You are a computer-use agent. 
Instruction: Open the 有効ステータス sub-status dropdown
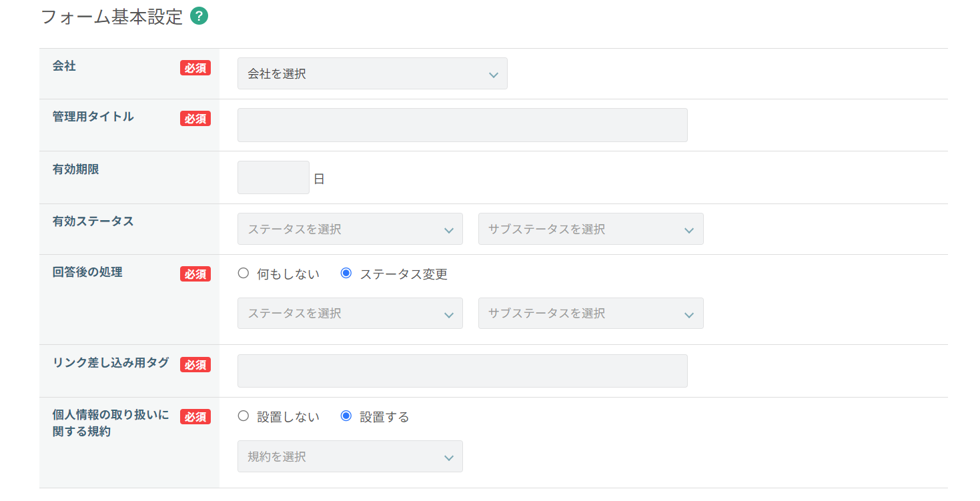(590, 229)
